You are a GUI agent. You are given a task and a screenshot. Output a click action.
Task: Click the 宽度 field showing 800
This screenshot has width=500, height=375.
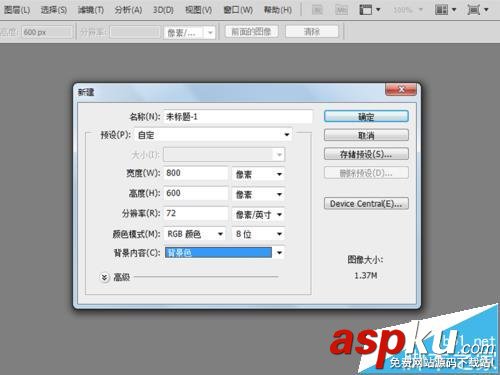tap(196, 173)
